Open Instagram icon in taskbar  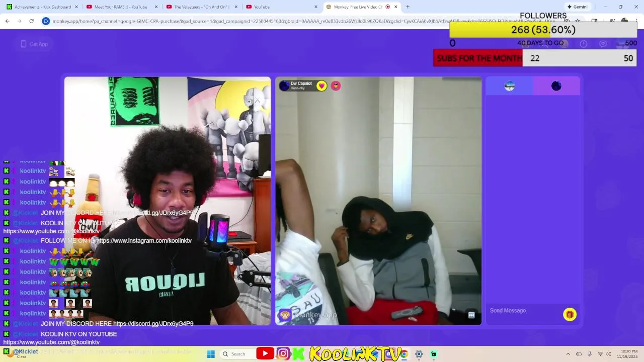pos(283,354)
